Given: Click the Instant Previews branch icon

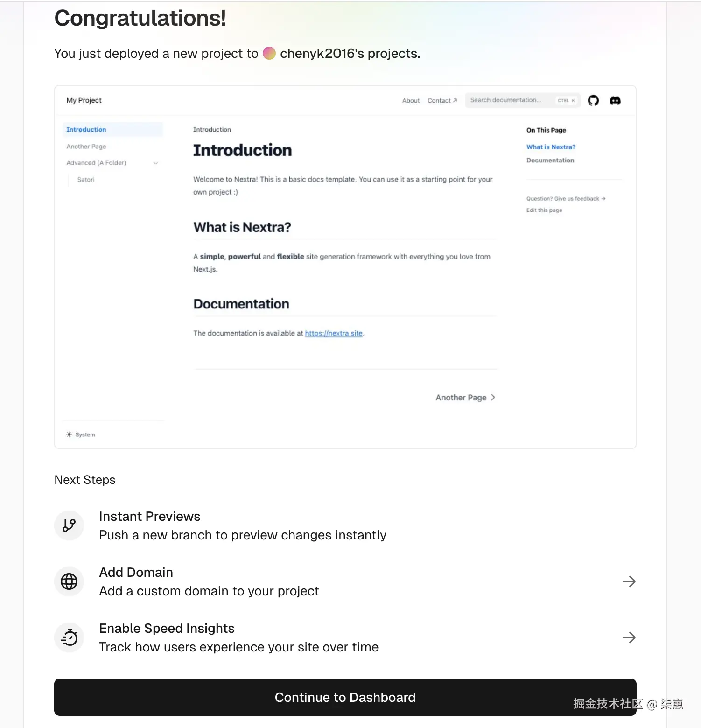Looking at the screenshot, I should coord(69,525).
